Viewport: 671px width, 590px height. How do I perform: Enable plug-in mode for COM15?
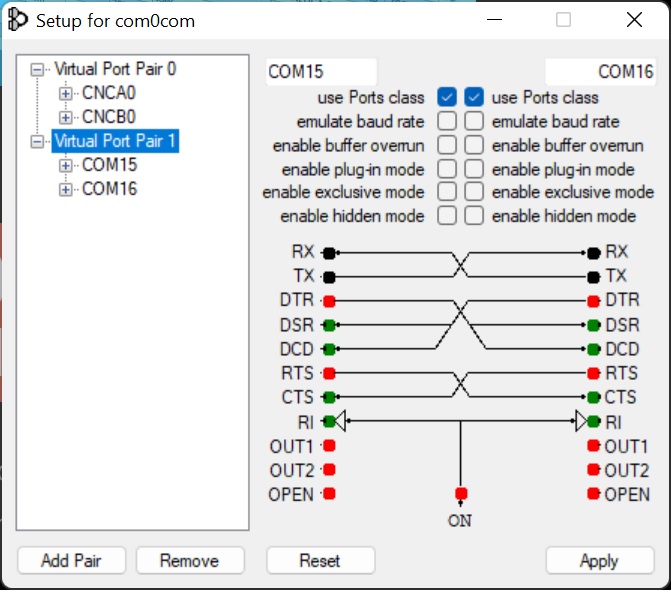pyautogui.click(x=447, y=169)
